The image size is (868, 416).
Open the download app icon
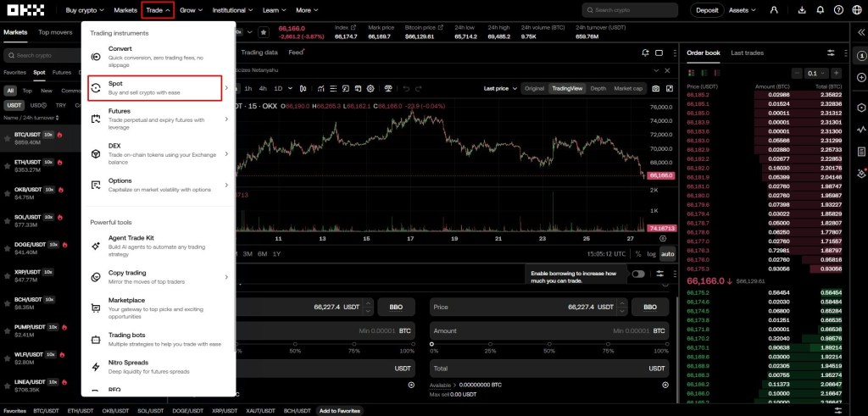(802, 10)
